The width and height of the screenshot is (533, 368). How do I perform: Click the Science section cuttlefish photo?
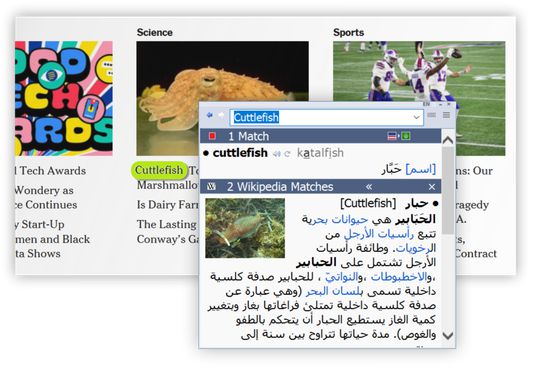tap(222, 99)
